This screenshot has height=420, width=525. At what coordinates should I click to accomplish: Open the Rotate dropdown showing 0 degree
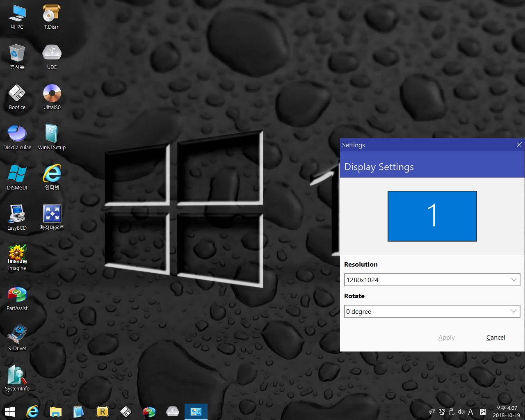(x=432, y=311)
